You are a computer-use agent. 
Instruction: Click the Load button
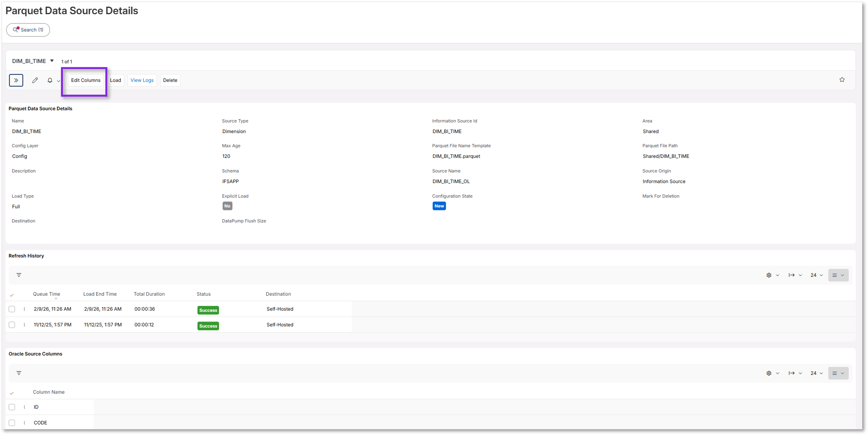115,80
